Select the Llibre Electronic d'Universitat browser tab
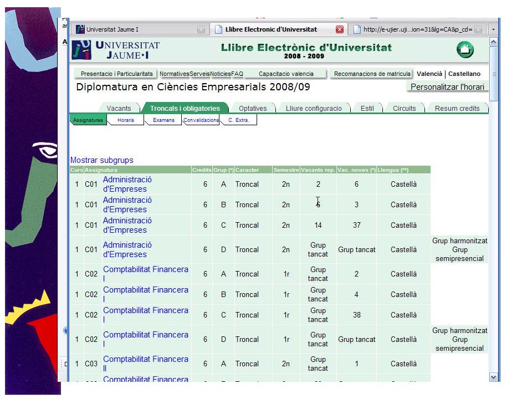 pyautogui.click(x=278, y=29)
